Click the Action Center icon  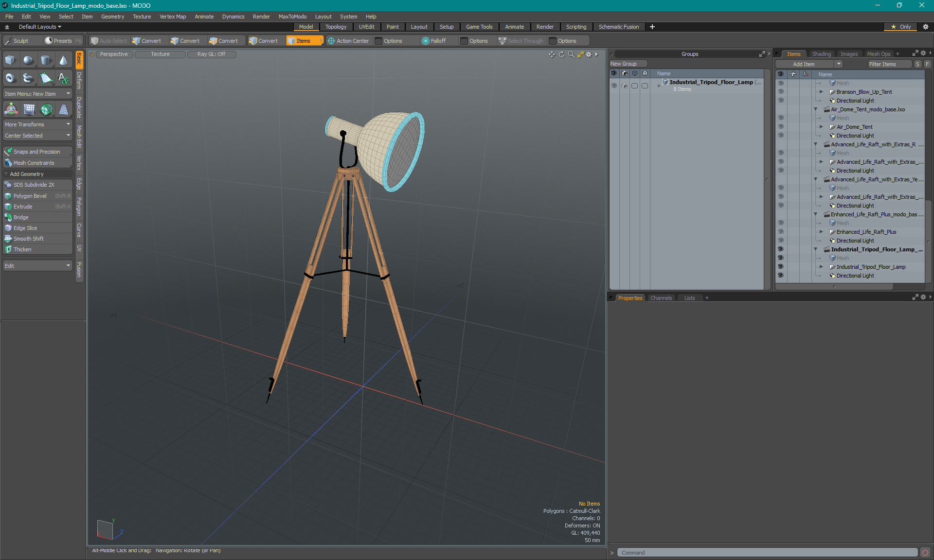pos(331,41)
